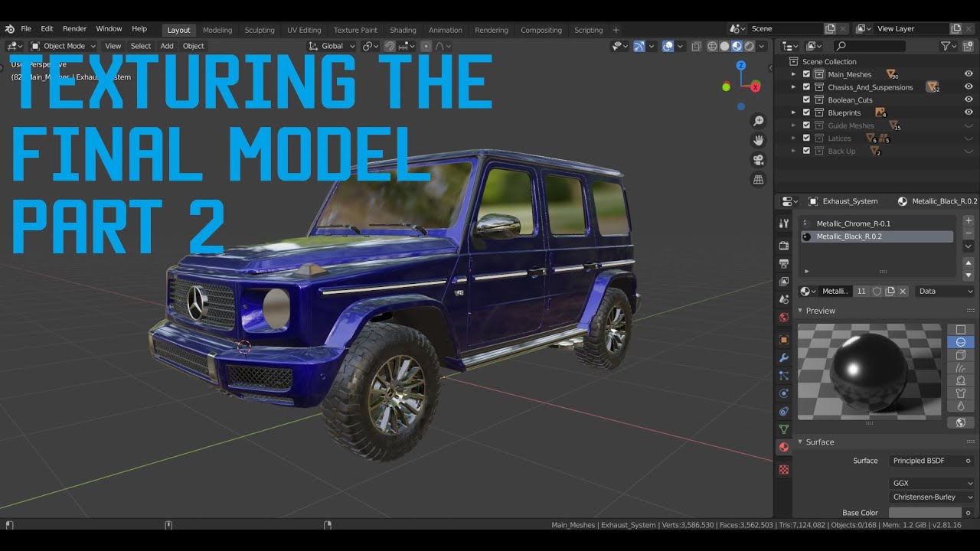Open the Render menu
Image resolution: width=980 pixels, height=551 pixels.
[x=74, y=29]
